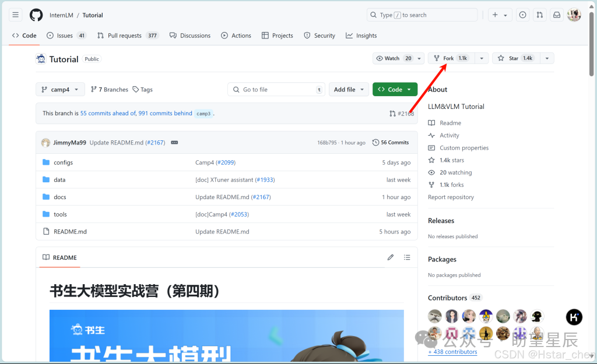Expand the Add file dropdown
The width and height of the screenshot is (597, 364).
(x=349, y=89)
